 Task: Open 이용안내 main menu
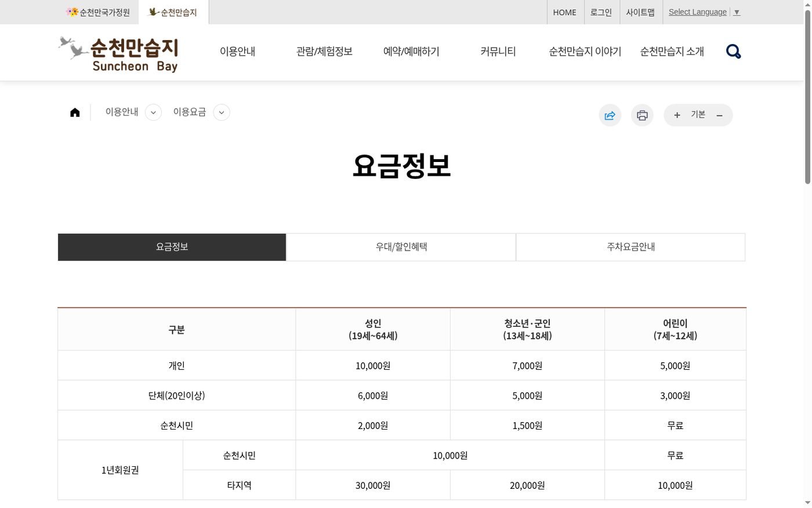point(237,52)
